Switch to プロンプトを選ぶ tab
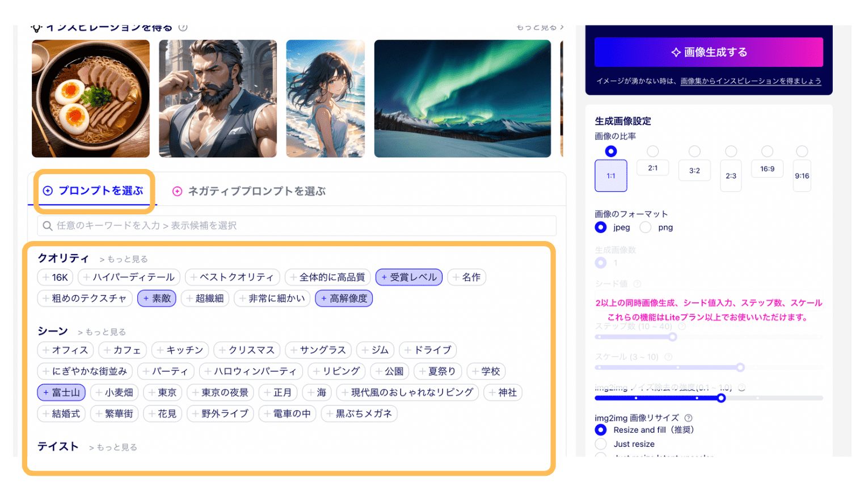 coord(93,191)
